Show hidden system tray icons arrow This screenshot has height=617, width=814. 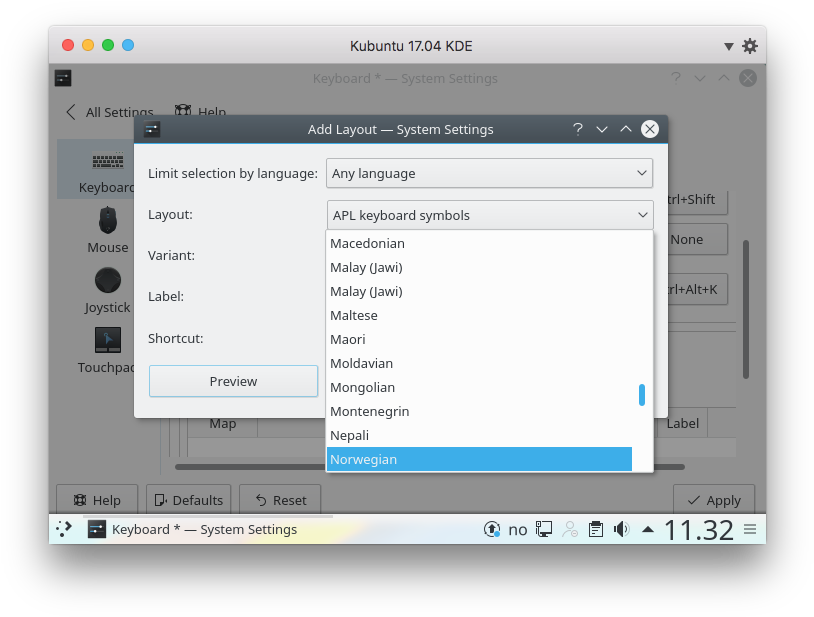click(x=648, y=530)
